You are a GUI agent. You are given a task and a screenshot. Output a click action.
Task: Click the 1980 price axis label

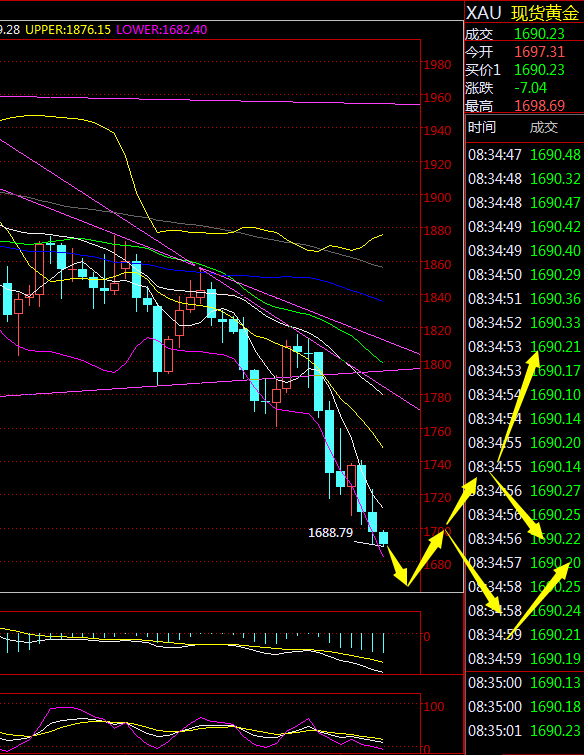pos(437,64)
